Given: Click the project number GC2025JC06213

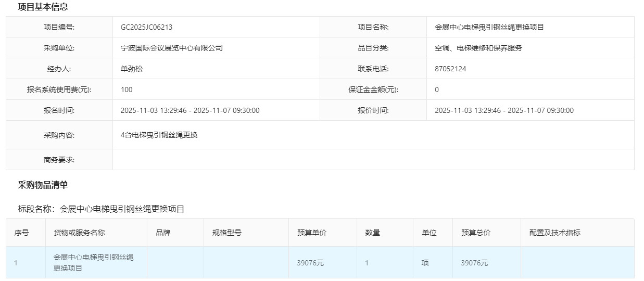Looking at the screenshot, I should pyautogui.click(x=146, y=27).
